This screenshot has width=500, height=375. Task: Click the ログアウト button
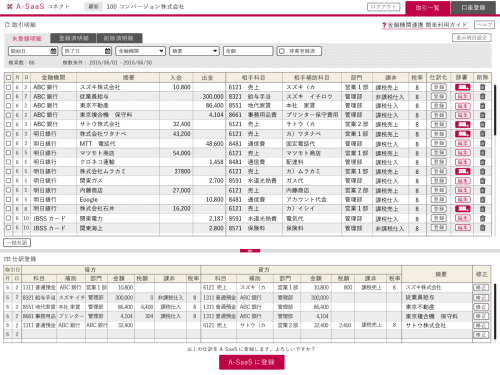383,7
